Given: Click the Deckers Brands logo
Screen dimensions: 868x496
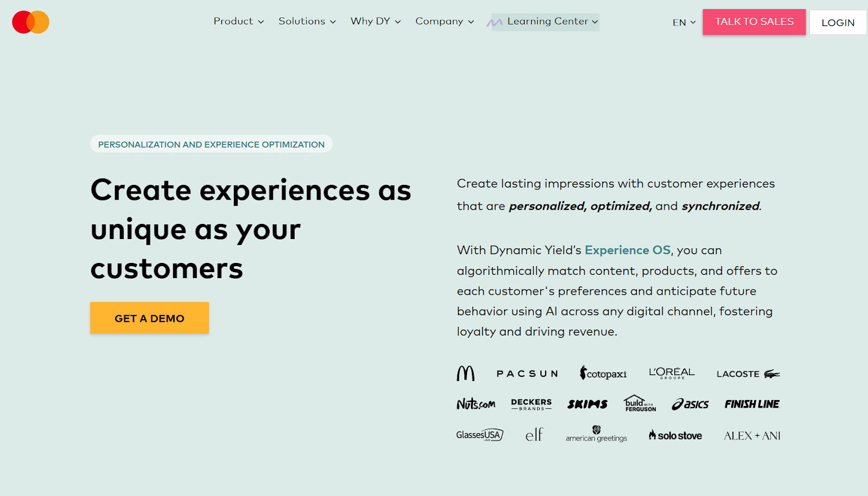Looking at the screenshot, I should [x=531, y=404].
